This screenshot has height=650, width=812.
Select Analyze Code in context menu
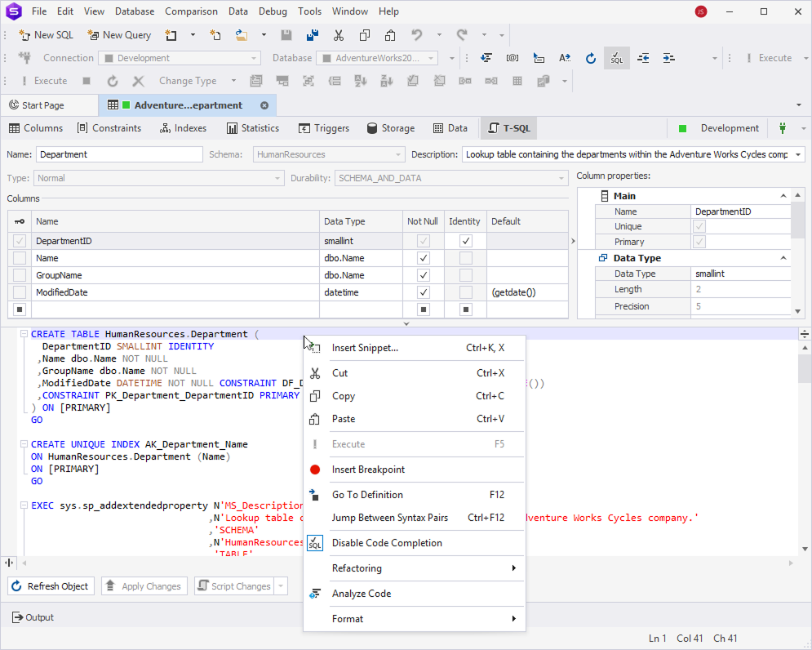point(415,594)
